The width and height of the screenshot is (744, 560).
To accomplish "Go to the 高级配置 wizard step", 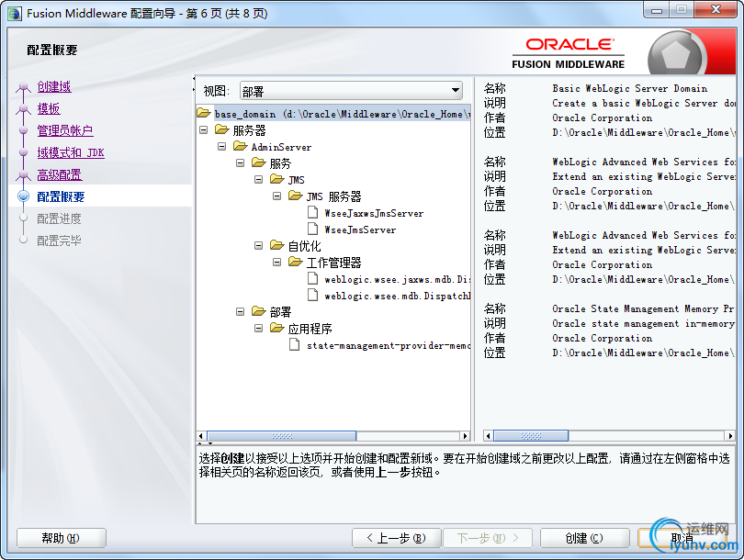I will coord(60,175).
